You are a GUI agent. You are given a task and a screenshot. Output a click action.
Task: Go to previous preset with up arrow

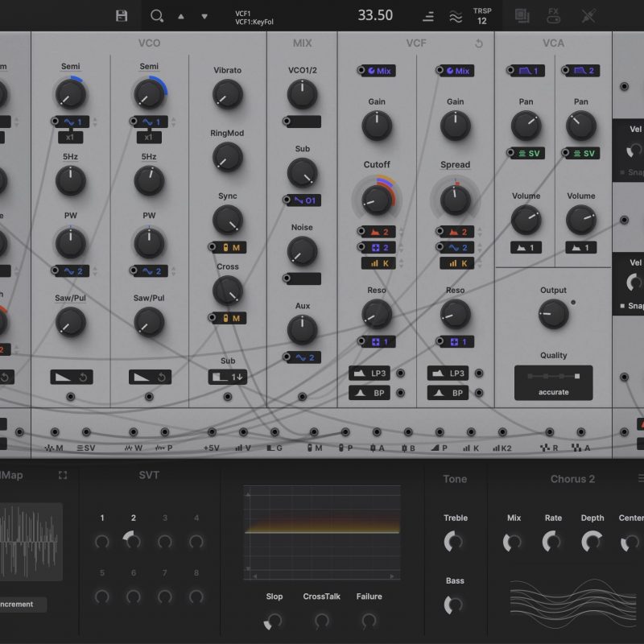[x=181, y=16]
